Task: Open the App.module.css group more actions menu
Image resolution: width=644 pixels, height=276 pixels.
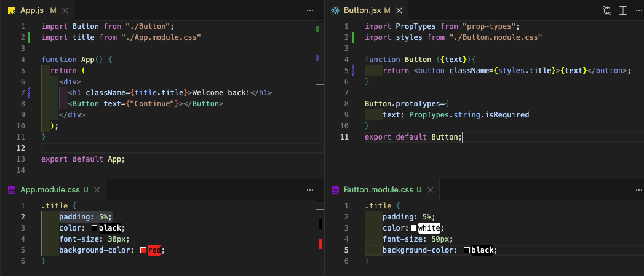Action: (310, 190)
